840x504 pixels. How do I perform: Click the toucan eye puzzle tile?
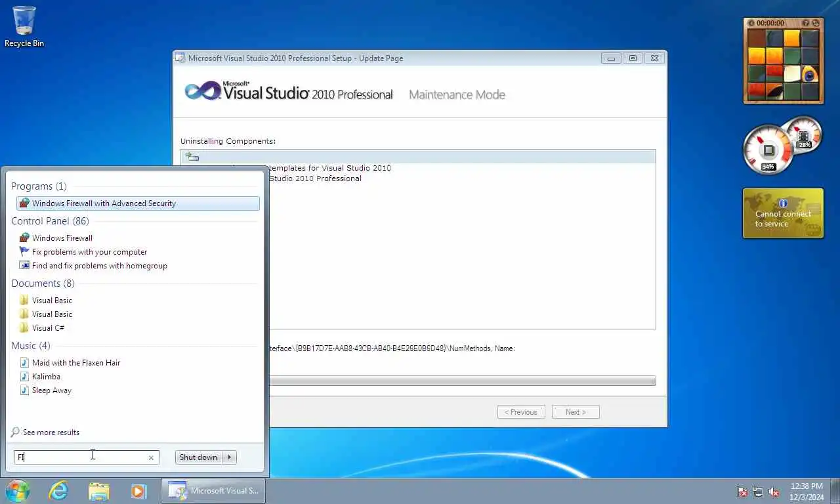(810, 73)
